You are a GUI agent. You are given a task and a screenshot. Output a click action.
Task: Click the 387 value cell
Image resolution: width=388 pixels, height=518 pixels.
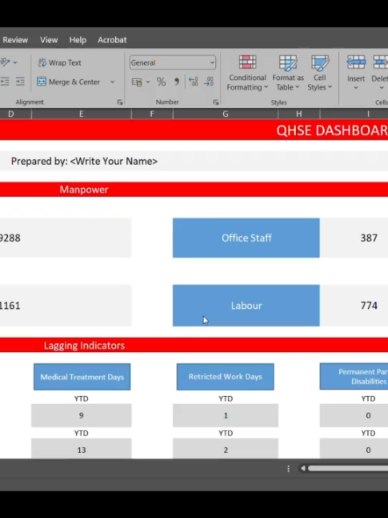354,238
